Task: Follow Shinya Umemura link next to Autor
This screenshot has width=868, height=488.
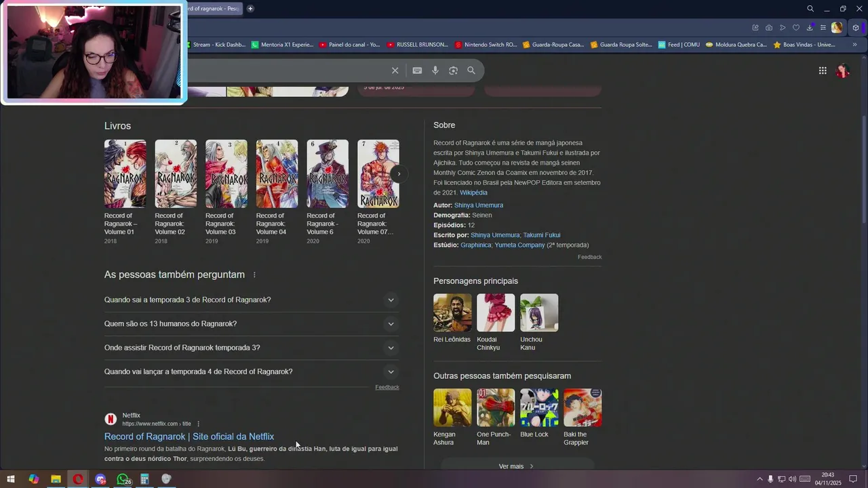Action: (x=479, y=205)
